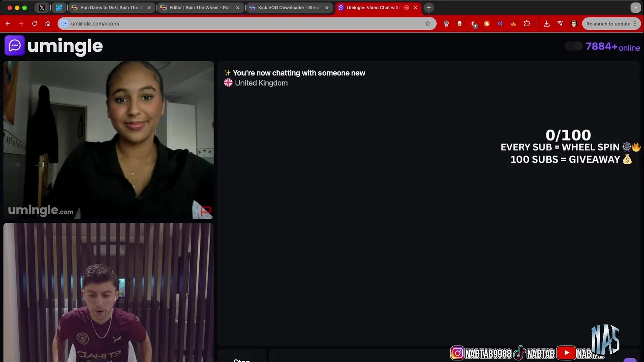644x362 pixels.
Task: Open the pinned blue grid icon tab
Action: pyautogui.click(x=59, y=8)
